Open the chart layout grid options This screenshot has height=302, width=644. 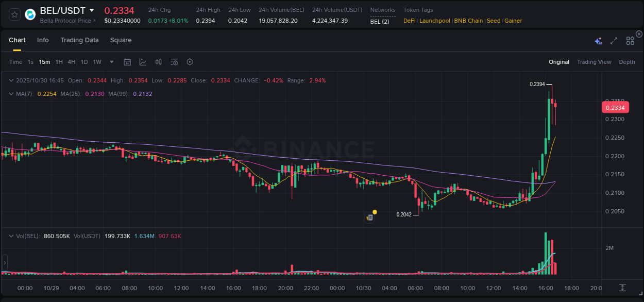tap(630, 40)
